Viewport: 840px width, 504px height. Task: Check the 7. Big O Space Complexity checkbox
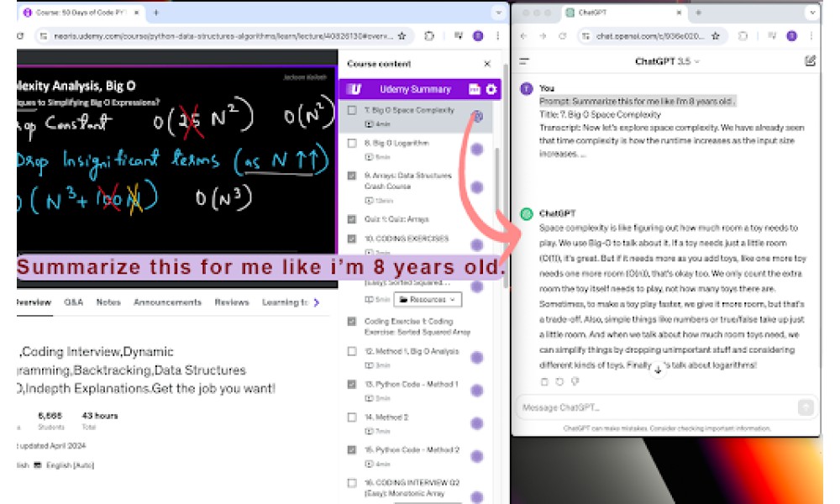tap(352, 110)
